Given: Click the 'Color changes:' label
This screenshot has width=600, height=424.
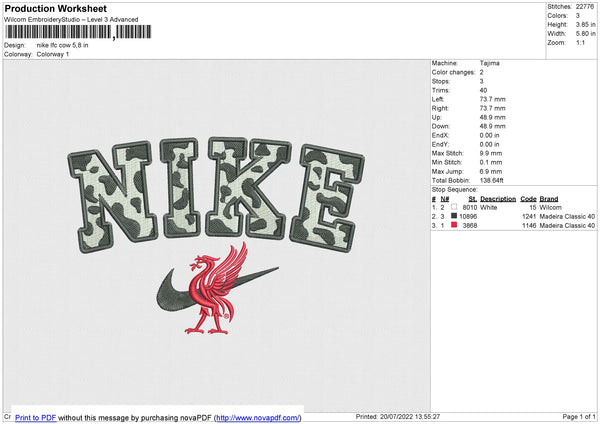Looking at the screenshot, I should [x=453, y=72].
